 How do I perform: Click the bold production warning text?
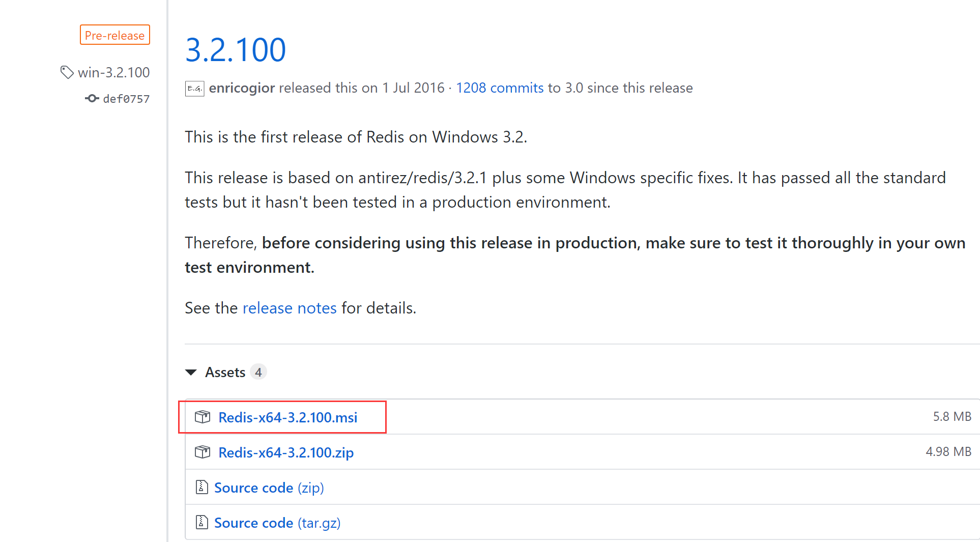click(x=575, y=255)
